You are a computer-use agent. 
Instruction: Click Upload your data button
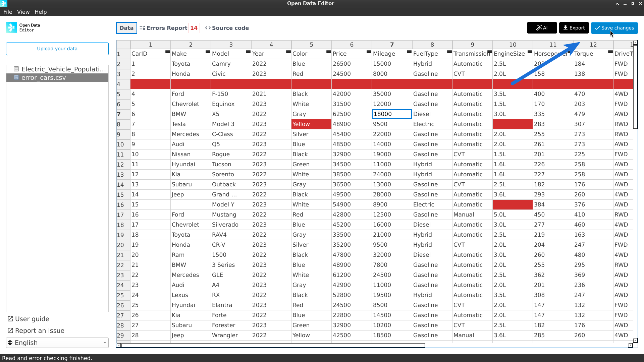57,49
